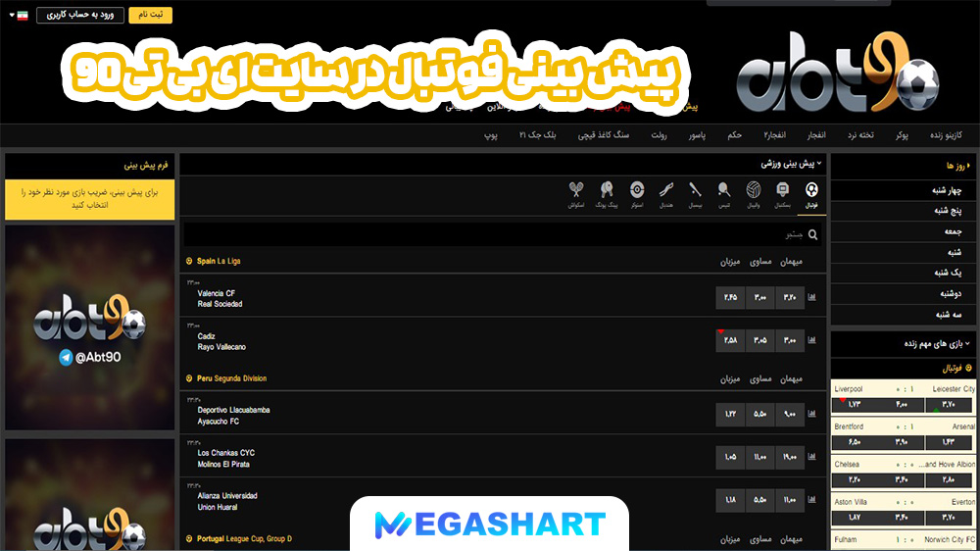Screen dimensions: 980x551
Task: Collapse the بازی های مهم زنده panel
Action: click(967, 343)
